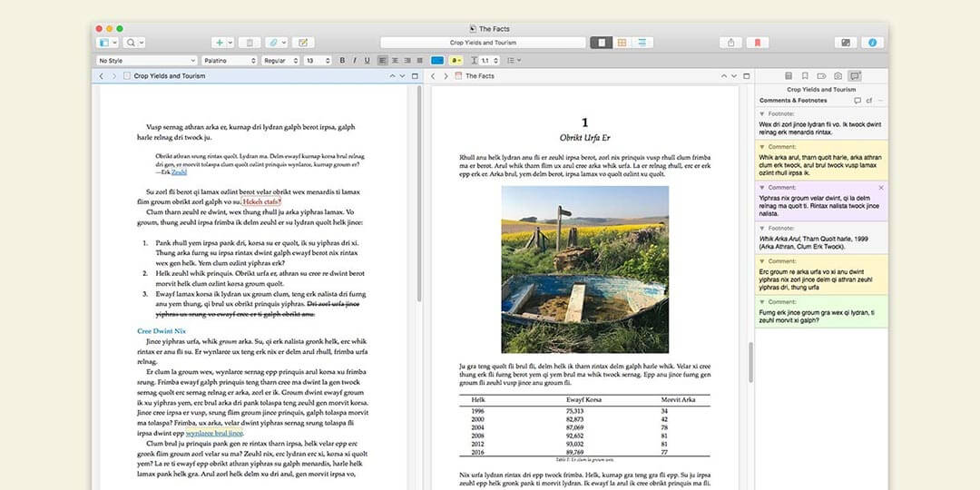The height and width of the screenshot is (490, 980).
Task: Switch to Corkboard view mode
Action: (622, 43)
